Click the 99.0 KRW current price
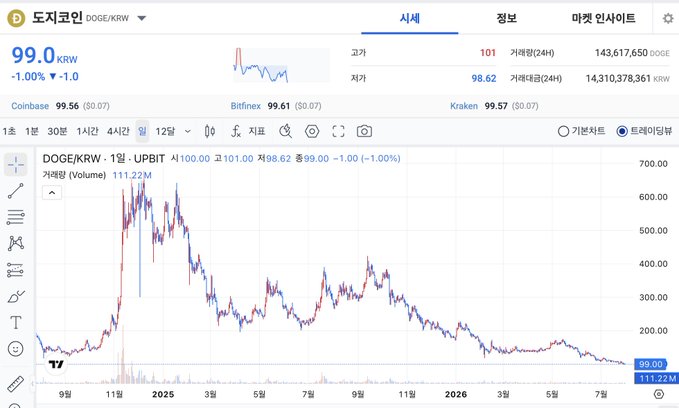The height and width of the screenshot is (408, 679). tap(44, 56)
